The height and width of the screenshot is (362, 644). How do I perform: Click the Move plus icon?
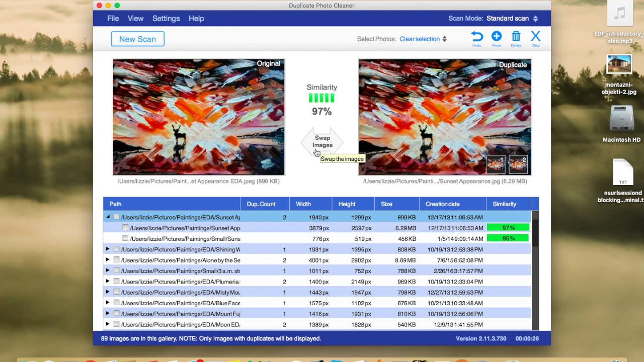[x=496, y=36]
